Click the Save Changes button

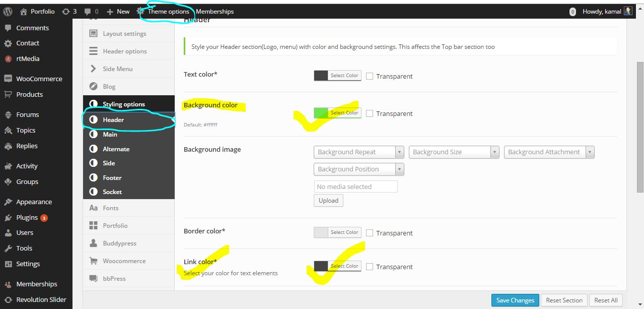pos(515,300)
